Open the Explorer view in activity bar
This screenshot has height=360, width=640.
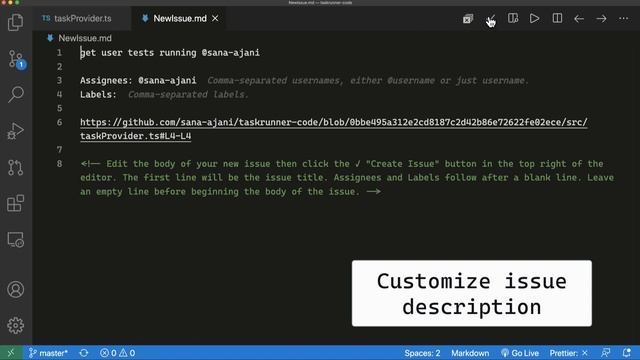point(16,22)
